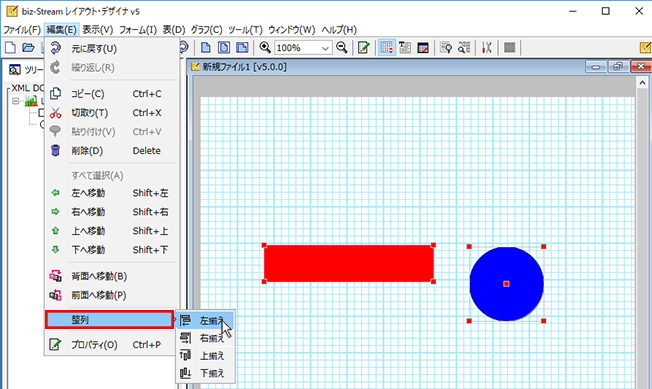Open the 表示(V) menu
Image resolution: width=652 pixels, height=389 pixels.
pyautogui.click(x=98, y=30)
